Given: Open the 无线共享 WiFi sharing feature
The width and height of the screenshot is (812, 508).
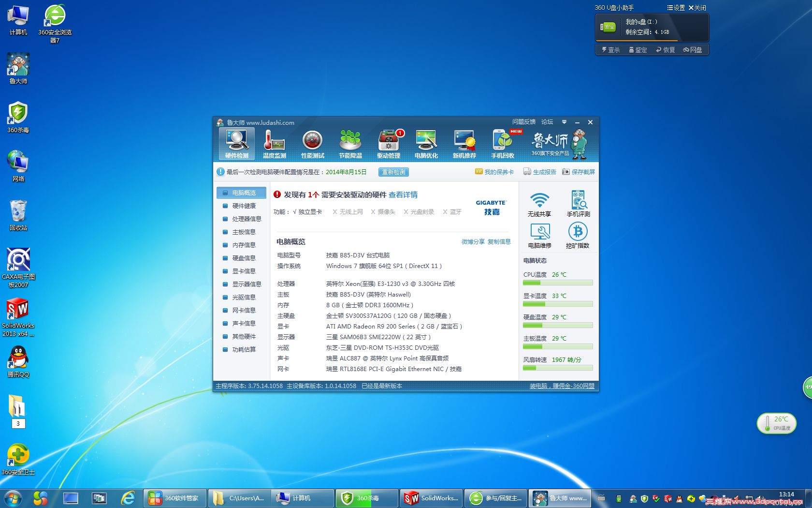Looking at the screenshot, I should tap(539, 205).
